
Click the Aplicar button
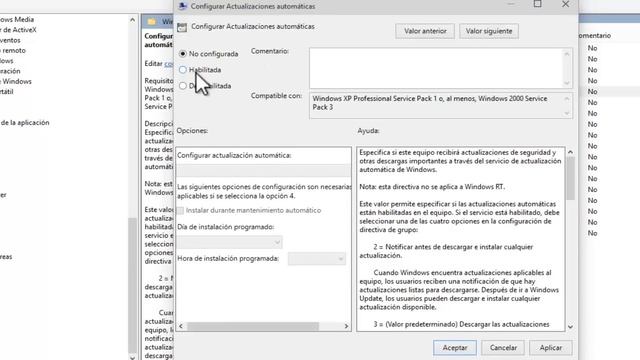click(551, 348)
